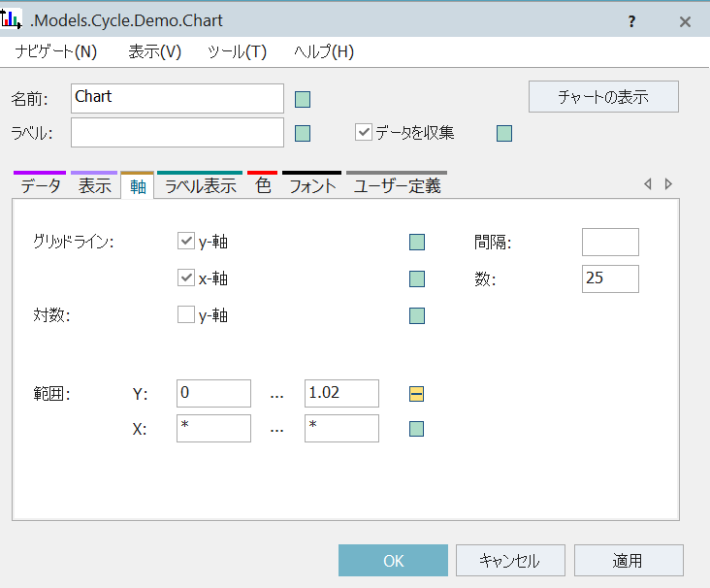The height and width of the screenshot is (588, 710).
Task: Toggle the green inheritance square beside ラベル field
Action: pos(303,134)
